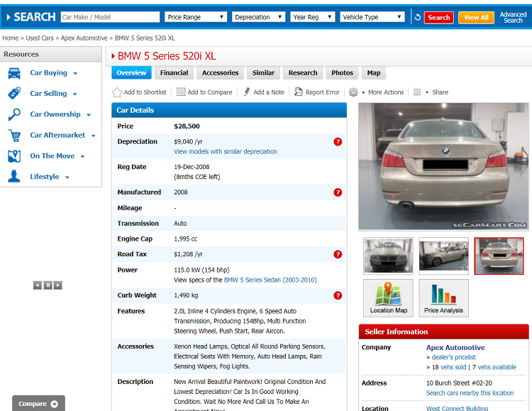
Task: Open the Price Analysis chart tile
Action: pos(443,298)
